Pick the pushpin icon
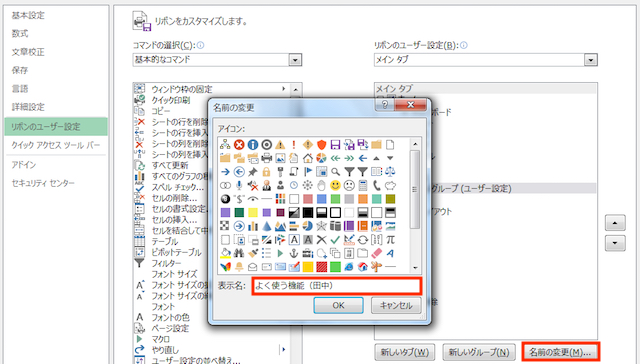The height and width of the screenshot is (364, 640). point(253,172)
